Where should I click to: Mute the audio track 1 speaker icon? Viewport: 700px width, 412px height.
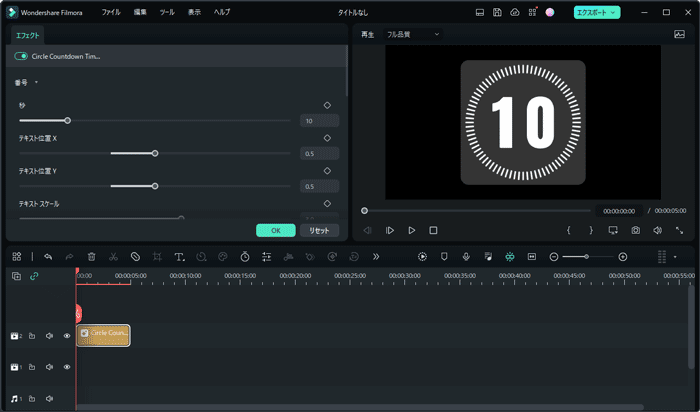click(x=49, y=399)
